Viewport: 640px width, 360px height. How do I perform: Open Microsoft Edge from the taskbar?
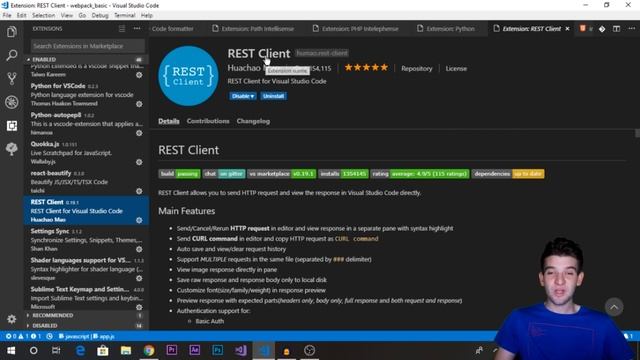click(x=80, y=351)
